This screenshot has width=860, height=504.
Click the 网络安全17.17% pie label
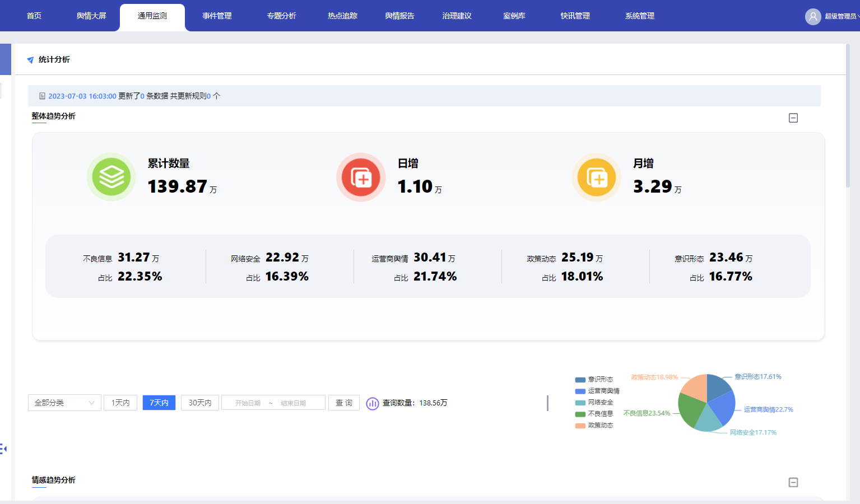(753, 433)
